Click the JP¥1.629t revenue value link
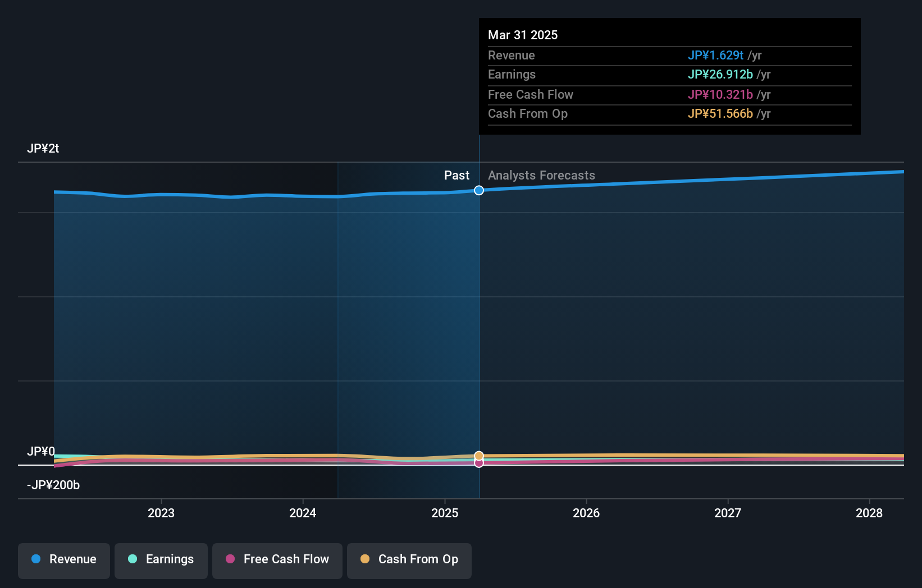This screenshot has width=922, height=588. point(715,55)
